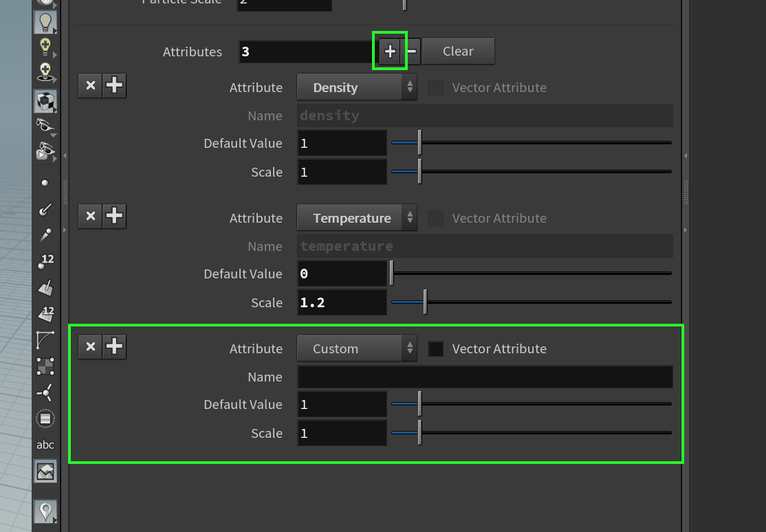The height and width of the screenshot is (532, 766).
Task: Click the Temperature Default Value field showing 0
Action: coord(342,274)
